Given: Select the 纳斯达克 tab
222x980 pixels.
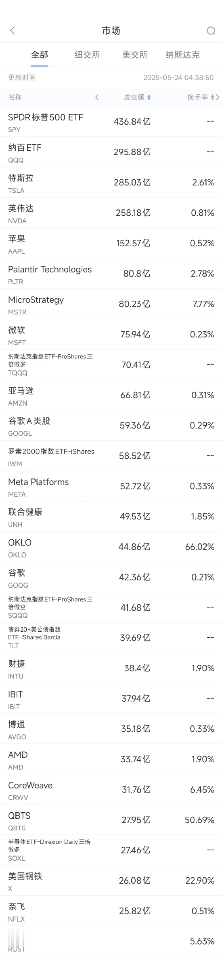Looking at the screenshot, I should point(182,55).
